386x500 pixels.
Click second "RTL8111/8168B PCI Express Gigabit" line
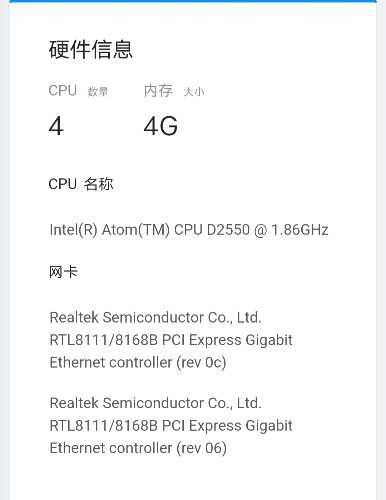click(171, 426)
